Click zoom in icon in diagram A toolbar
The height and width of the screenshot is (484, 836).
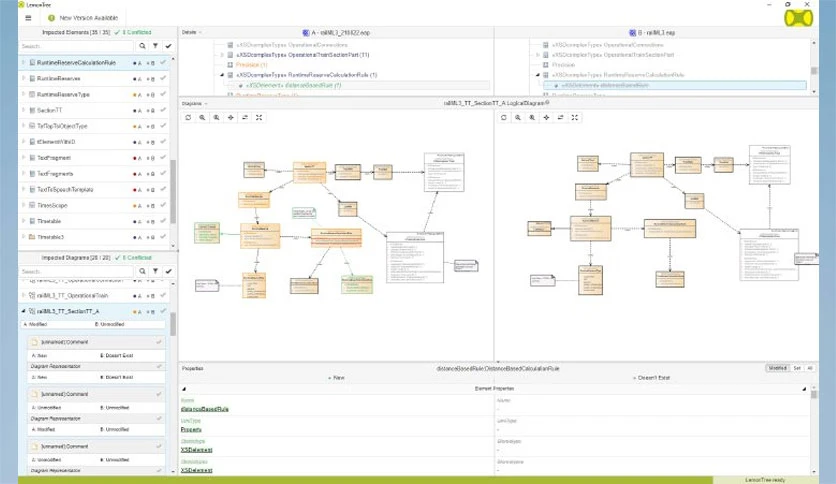202,117
